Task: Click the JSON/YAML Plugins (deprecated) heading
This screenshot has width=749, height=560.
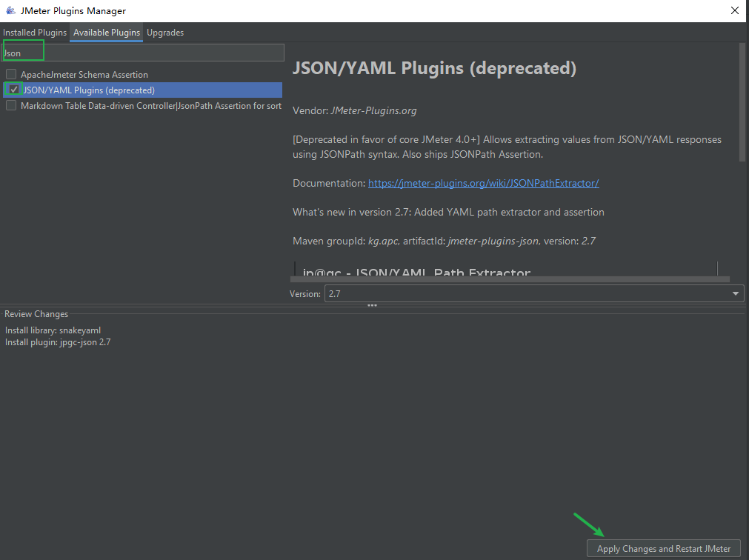Action: click(x=434, y=68)
